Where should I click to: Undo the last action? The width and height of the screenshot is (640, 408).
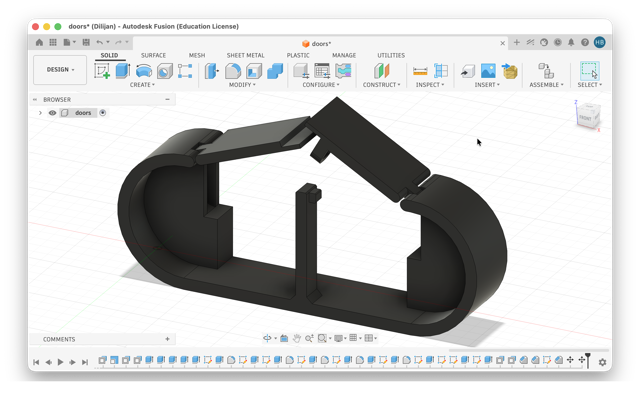click(x=100, y=42)
